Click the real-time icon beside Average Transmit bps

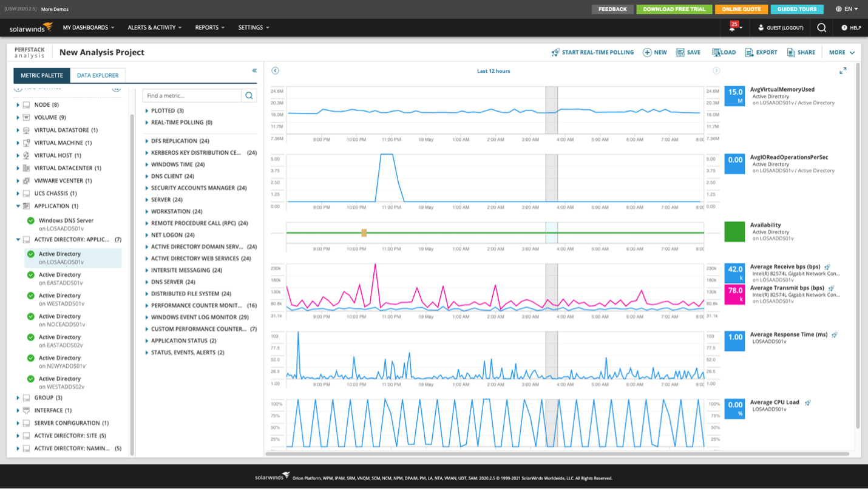click(832, 288)
